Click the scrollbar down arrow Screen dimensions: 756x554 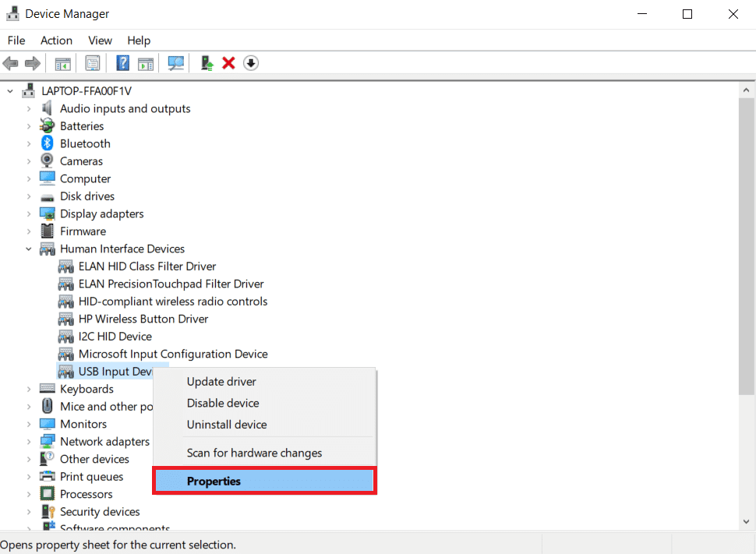pos(746,520)
